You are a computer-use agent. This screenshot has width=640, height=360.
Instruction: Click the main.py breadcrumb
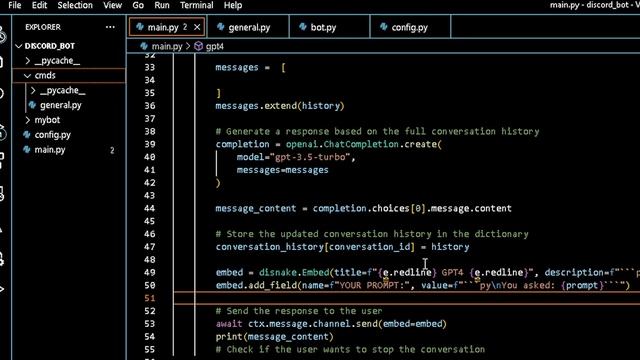point(167,46)
